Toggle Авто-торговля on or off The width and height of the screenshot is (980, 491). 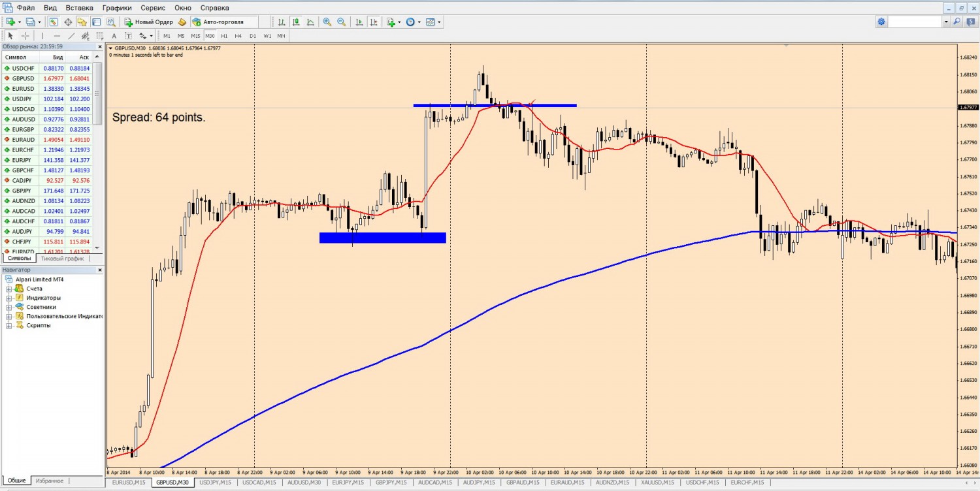[225, 22]
